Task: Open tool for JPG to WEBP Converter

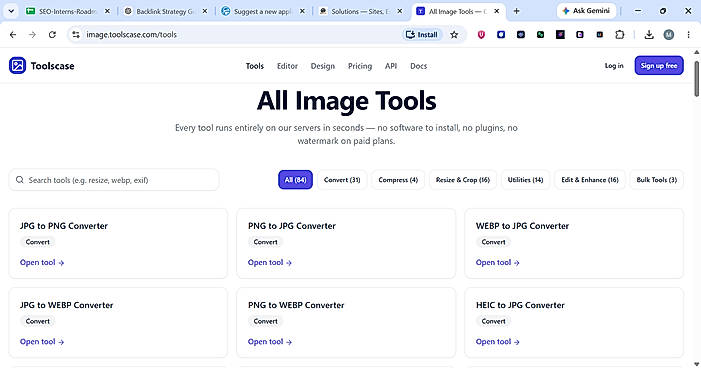Action: (42, 342)
